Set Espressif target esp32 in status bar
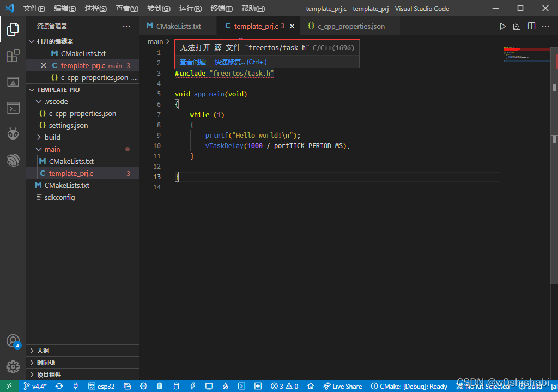558x392 pixels. coord(101,386)
